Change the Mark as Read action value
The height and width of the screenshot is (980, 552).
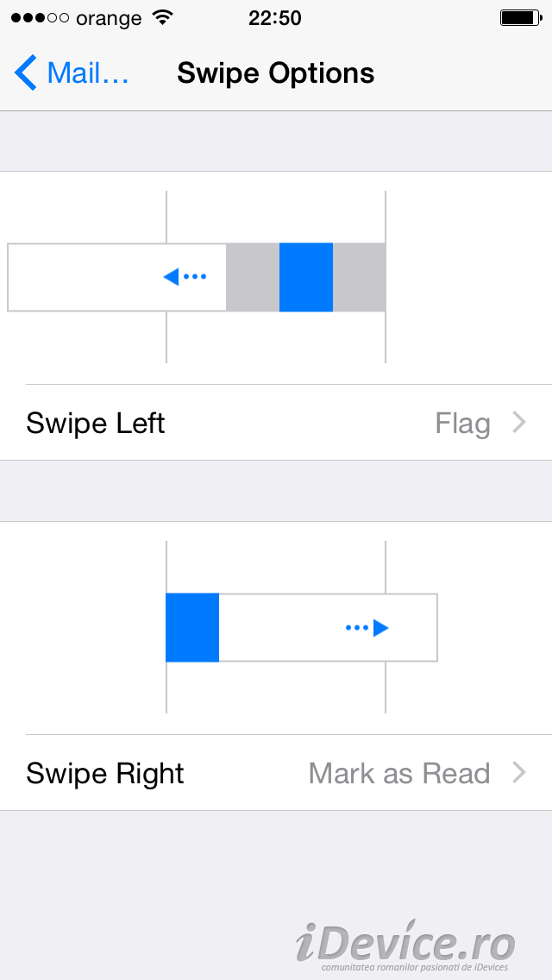click(399, 774)
